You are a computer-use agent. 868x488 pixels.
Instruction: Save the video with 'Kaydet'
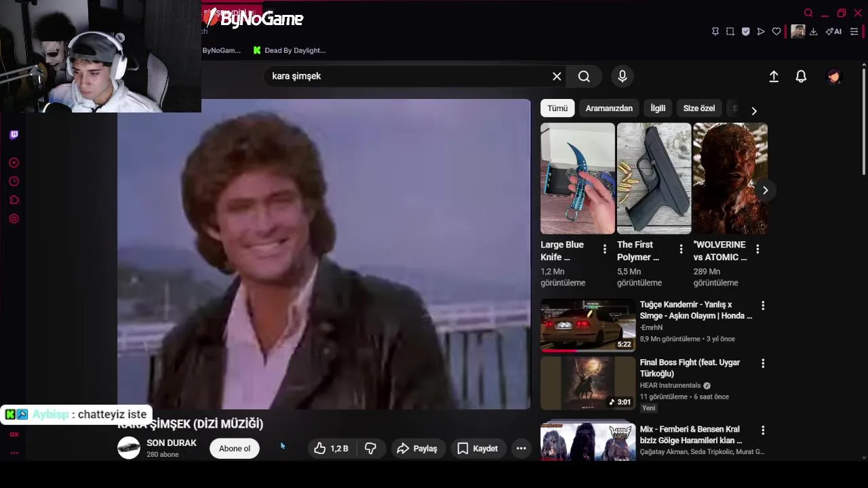tap(477, 449)
